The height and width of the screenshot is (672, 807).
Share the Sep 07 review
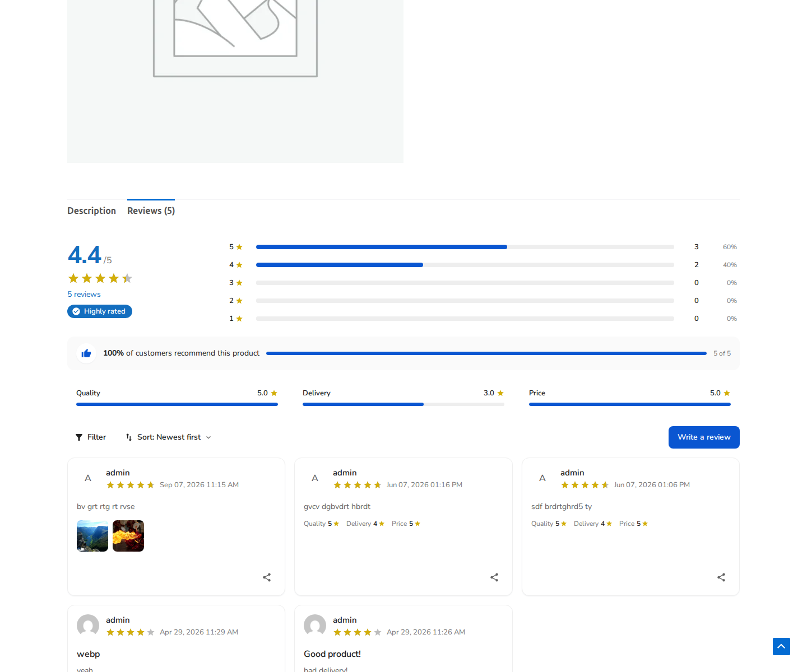267,577
